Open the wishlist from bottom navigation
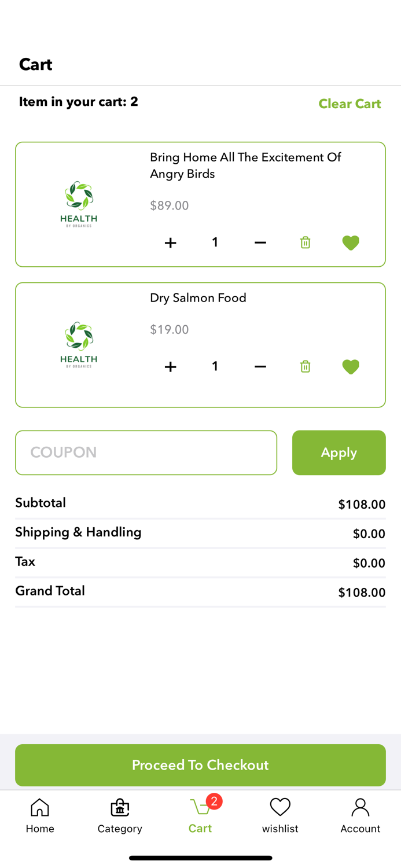Screen dimensions: 401x868 [280, 815]
